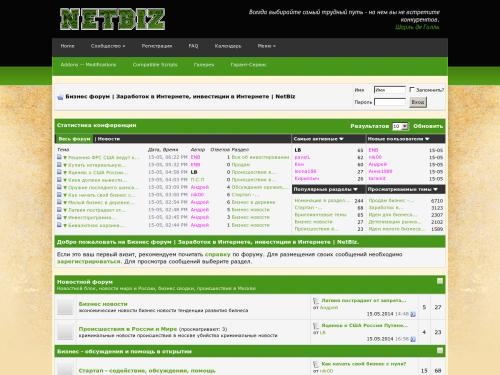The width and height of the screenshot is (500, 375).
Task: Click the post icon in the 03:00 PM row
Action: 59,195
